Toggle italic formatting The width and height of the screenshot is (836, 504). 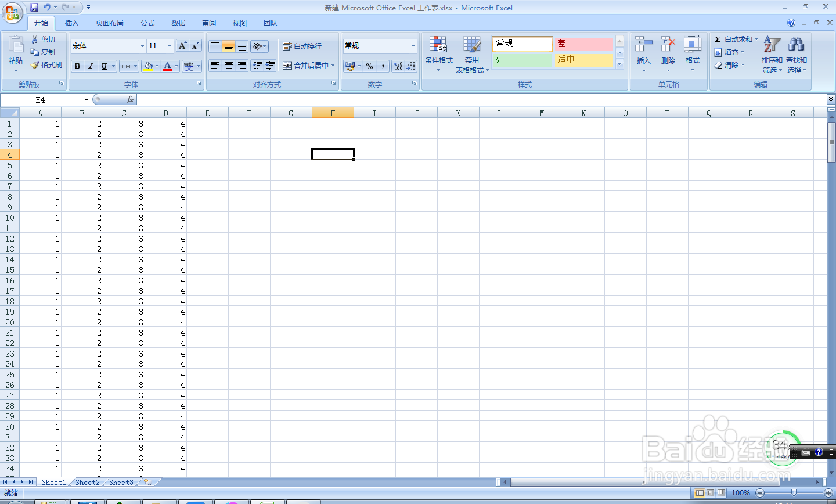[91, 66]
